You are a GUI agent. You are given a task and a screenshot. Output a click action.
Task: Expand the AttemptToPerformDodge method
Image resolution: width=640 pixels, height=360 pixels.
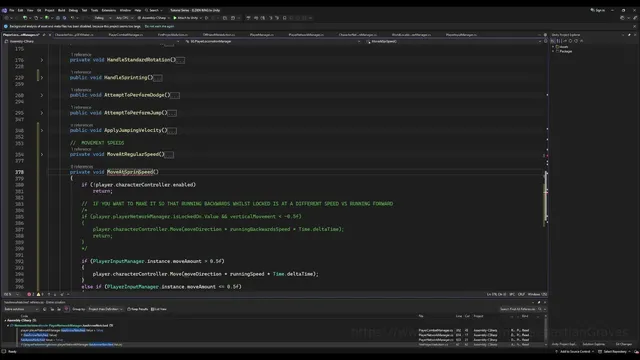42,95
